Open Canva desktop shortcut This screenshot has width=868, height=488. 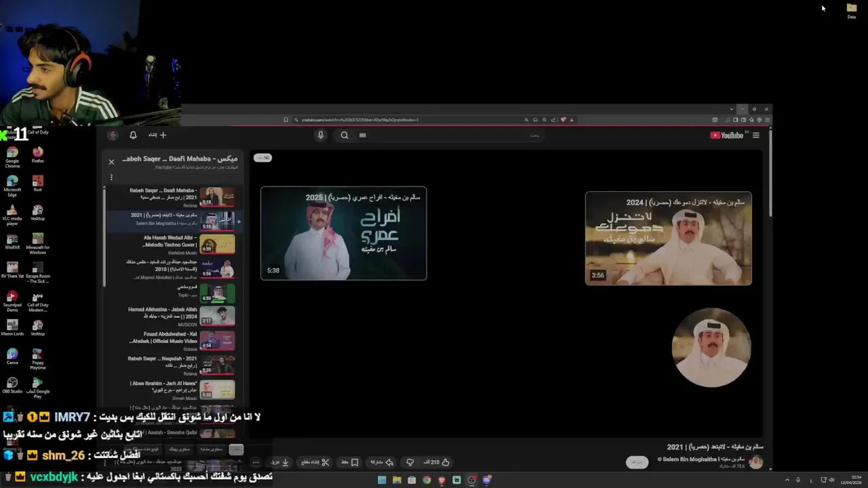click(x=12, y=357)
